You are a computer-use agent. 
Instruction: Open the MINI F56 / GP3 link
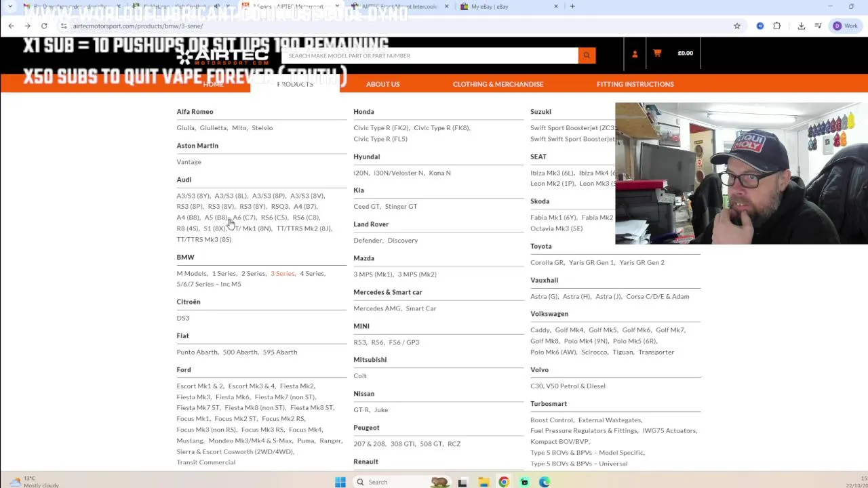(404, 342)
